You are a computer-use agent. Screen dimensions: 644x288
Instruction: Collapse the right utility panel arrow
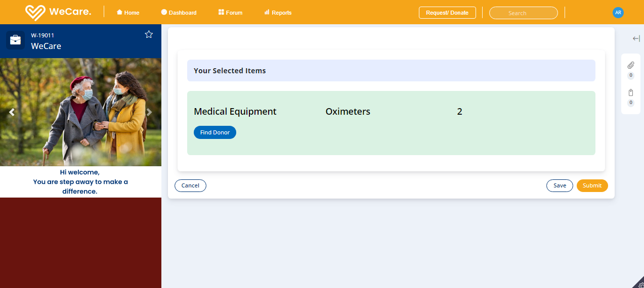pos(636,38)
